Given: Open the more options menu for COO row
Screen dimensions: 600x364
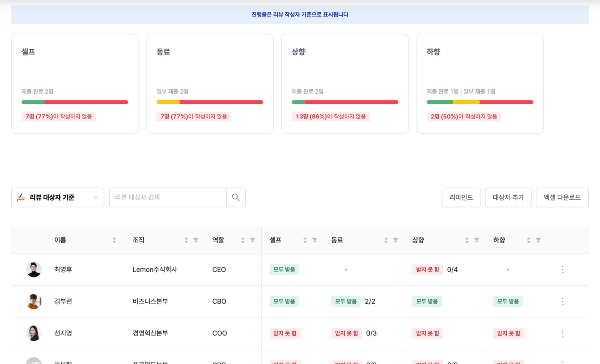Looking at the screenshot, I should 562,333.
